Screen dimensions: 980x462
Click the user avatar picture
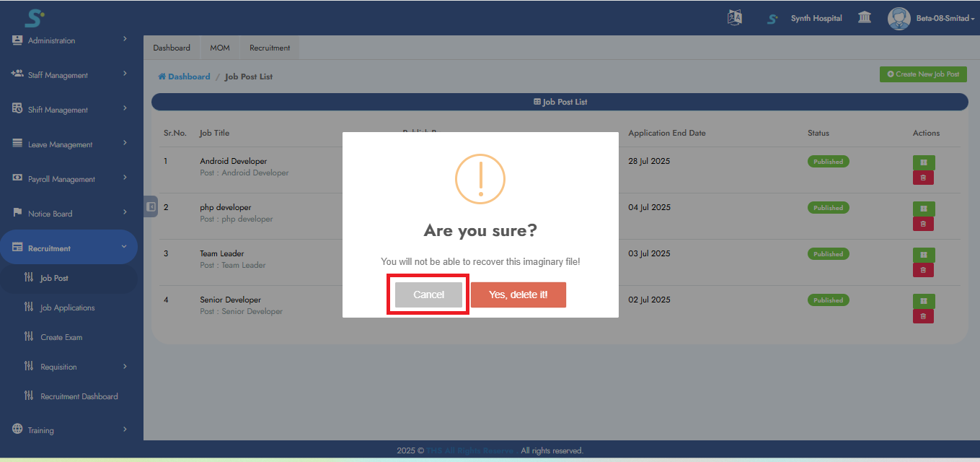pos(899,18)
